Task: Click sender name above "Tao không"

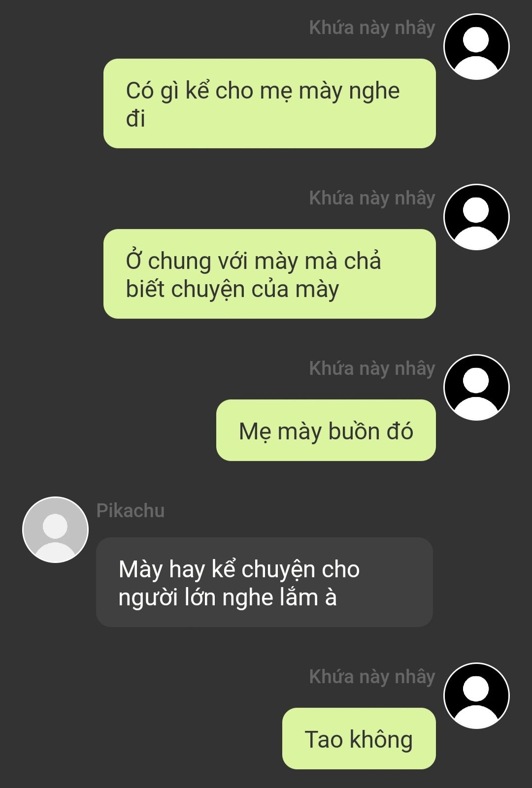Action: [x=372, y=677]
